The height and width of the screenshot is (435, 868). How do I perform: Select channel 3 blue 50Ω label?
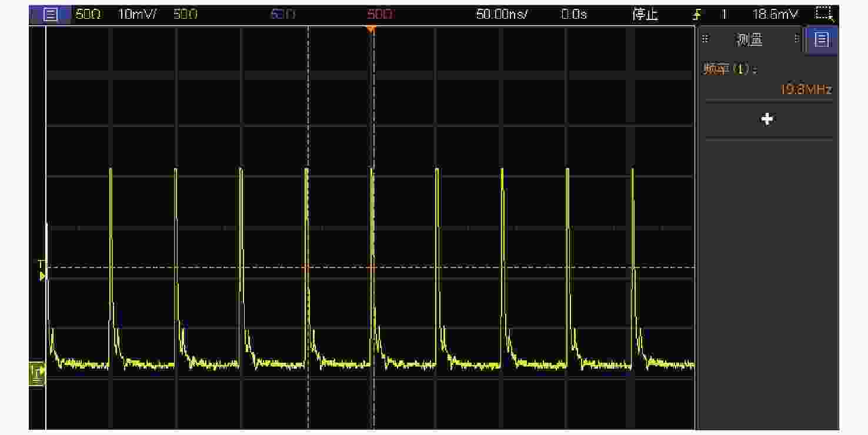pos(282,15)
